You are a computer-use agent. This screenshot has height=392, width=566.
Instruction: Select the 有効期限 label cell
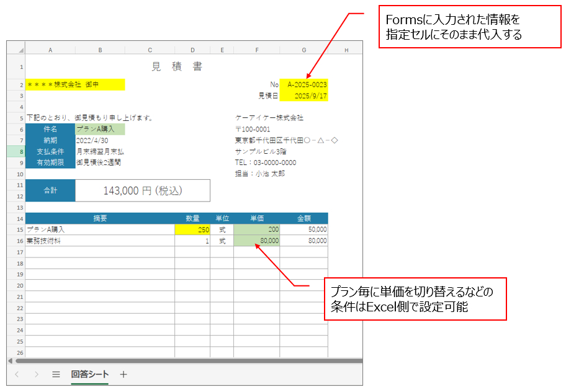pyautogui.click(x=50, y=163)
